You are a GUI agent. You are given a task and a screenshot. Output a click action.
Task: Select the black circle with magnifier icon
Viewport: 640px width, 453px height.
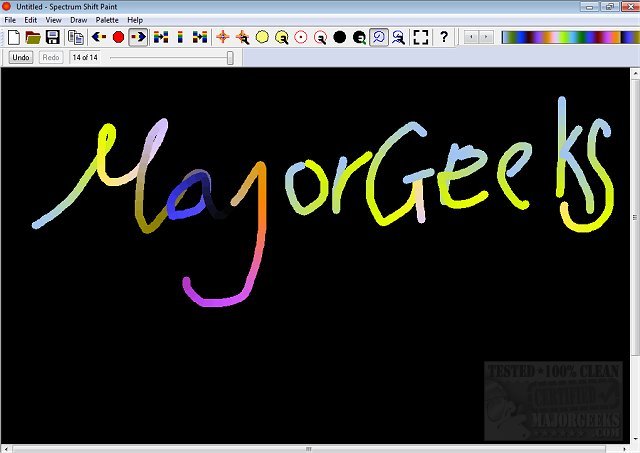(359, 37)
